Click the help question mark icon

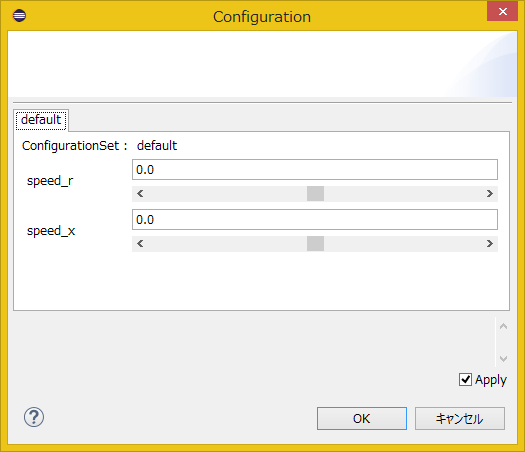34,417
